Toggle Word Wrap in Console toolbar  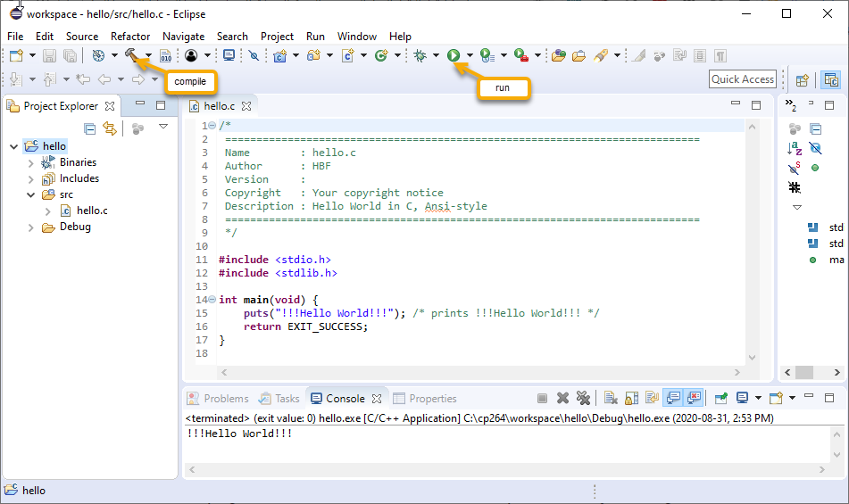[x=653, y=398]
